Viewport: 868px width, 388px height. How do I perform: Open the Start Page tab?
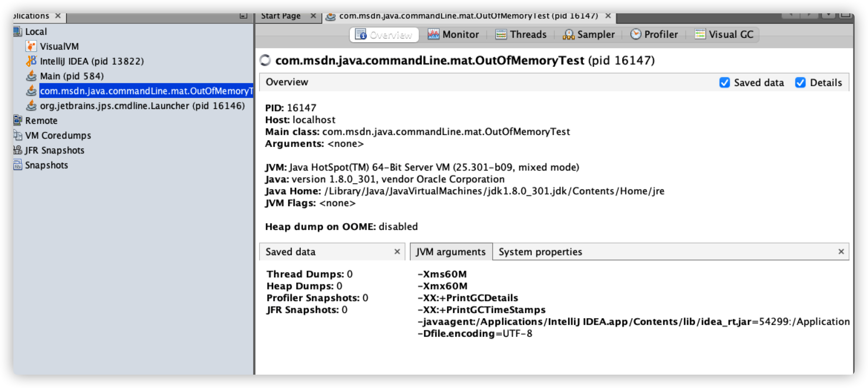click(x=281, y=16)
